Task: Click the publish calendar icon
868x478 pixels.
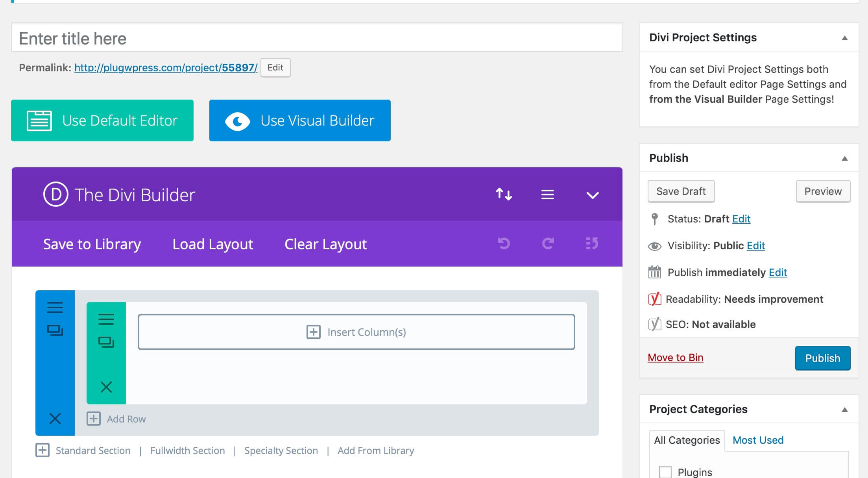Action: pyautogui.click(x=655, y=272)
